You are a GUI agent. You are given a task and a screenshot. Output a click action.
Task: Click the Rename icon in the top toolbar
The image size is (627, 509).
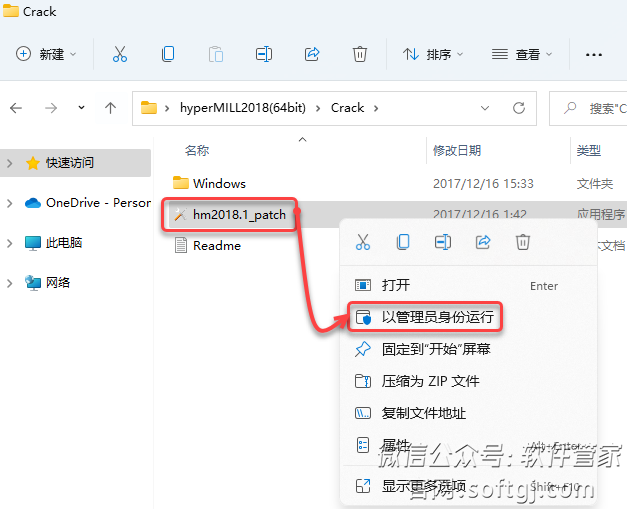click(264, 54)
